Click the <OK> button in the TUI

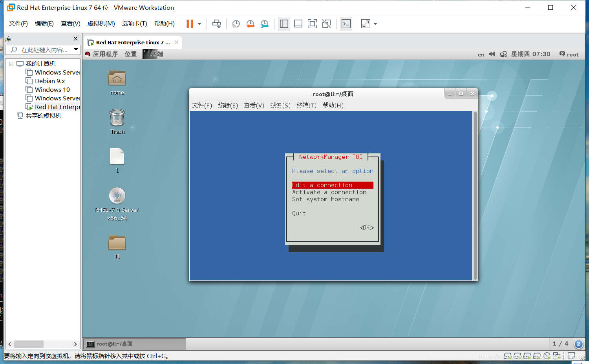(x=367, y=227)
